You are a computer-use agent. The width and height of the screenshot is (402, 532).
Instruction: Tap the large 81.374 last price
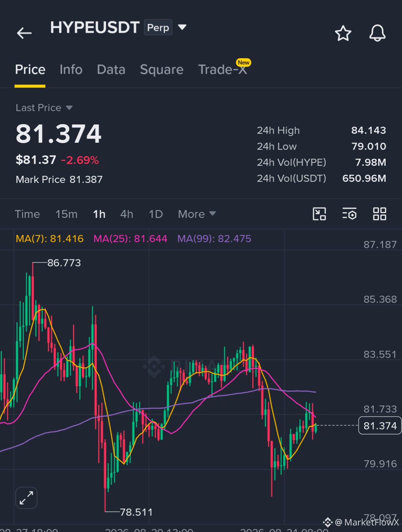pyautogui.click(x=58, y=134)
